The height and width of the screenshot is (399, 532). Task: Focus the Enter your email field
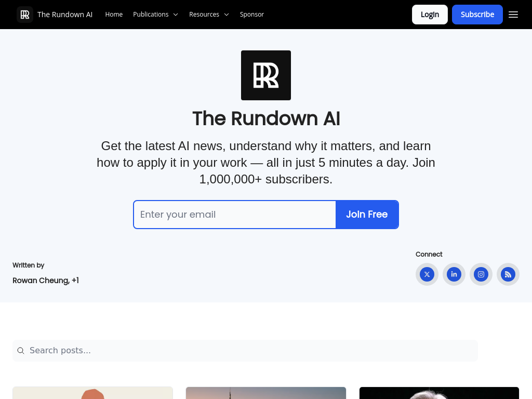pos(235,215)
